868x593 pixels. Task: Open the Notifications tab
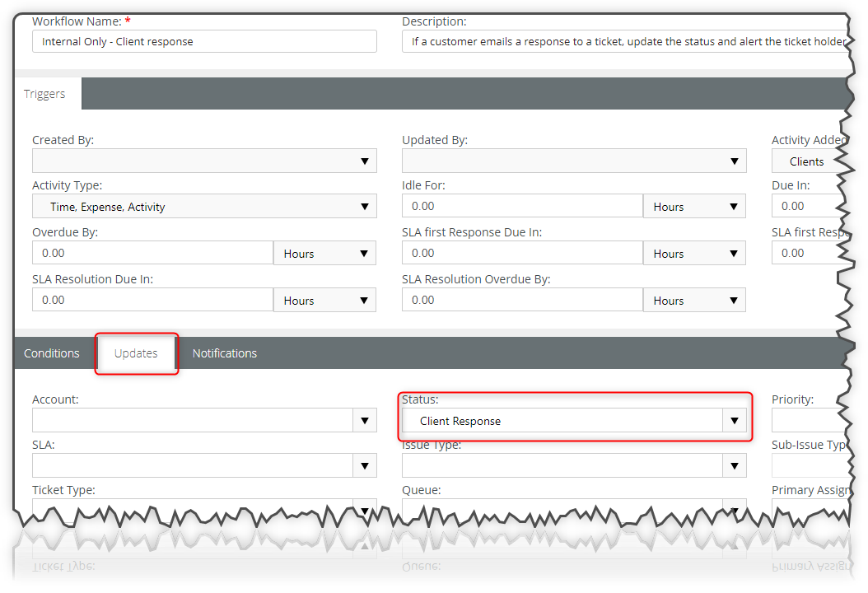pyautogui.click(x=224, y=353)
